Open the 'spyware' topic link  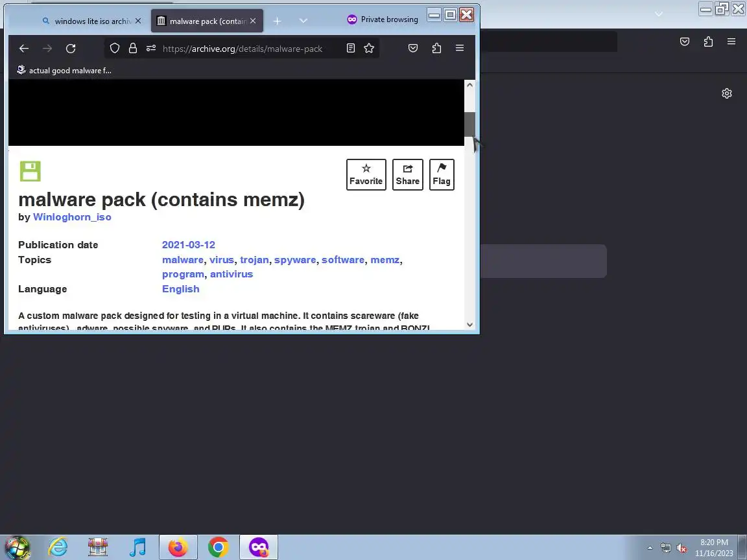[295, 260]
